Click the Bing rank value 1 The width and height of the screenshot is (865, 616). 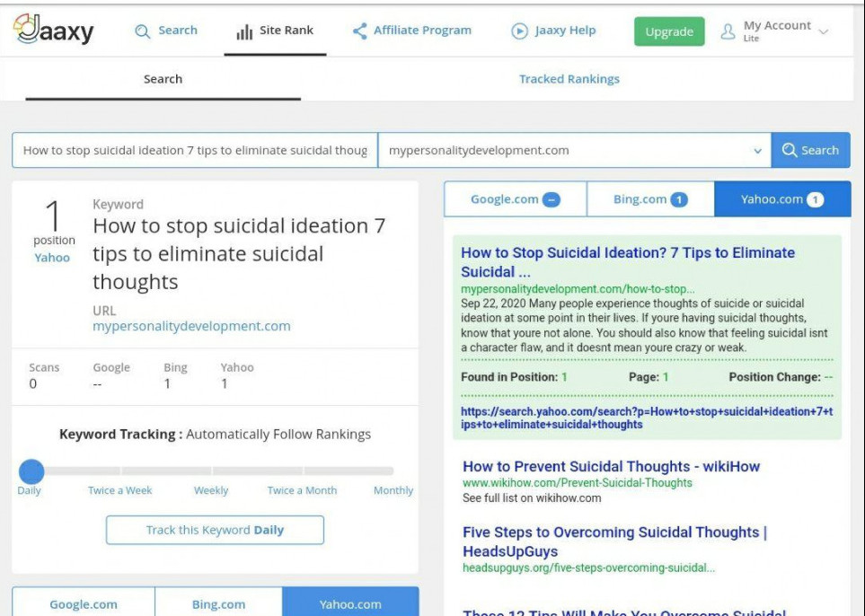click(x=167, y=383)
